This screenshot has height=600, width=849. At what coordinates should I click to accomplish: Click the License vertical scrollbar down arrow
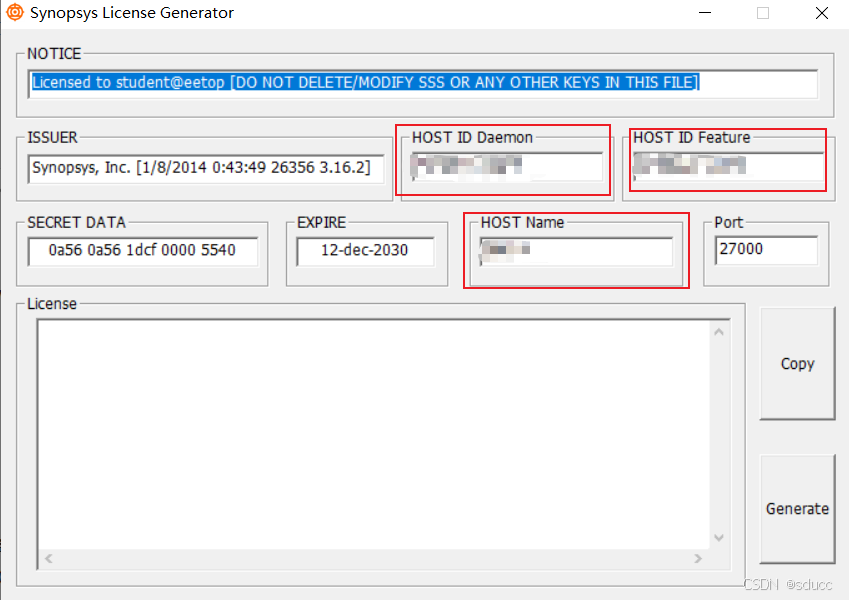pos(719,538)
